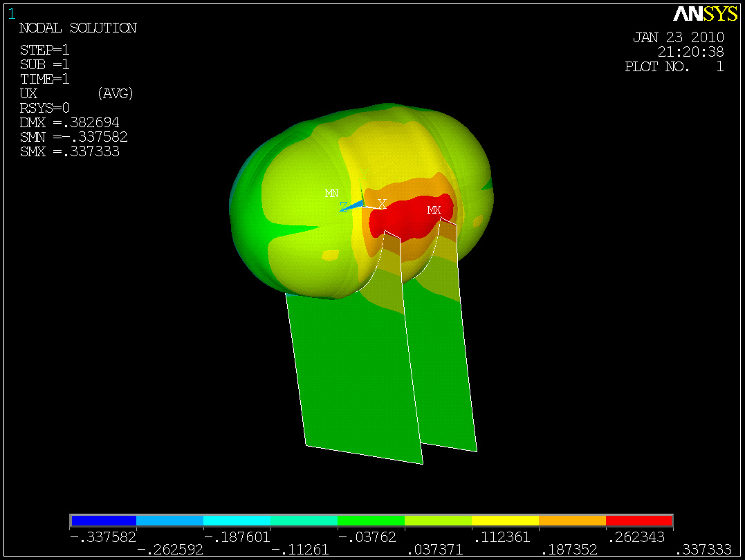Click the cyan legend color band
Viewport: 745px width, 560px height.
(x=237, y=521)
